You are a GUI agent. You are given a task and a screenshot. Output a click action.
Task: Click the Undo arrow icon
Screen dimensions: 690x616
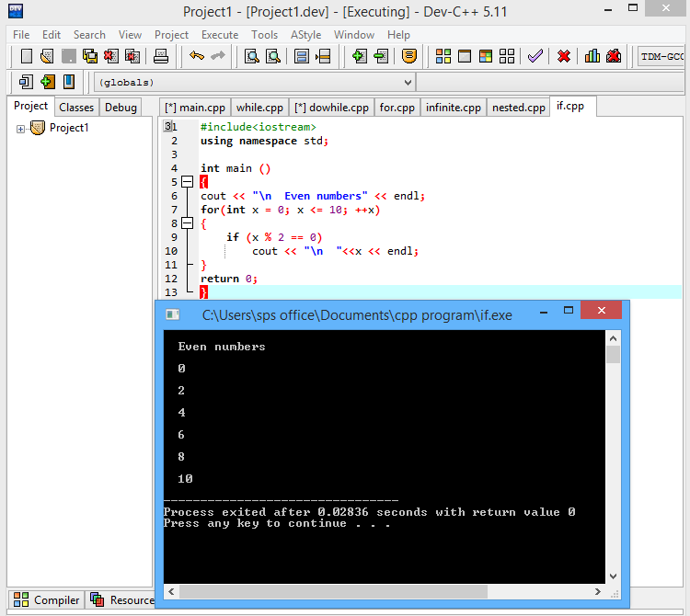(197, 56)
